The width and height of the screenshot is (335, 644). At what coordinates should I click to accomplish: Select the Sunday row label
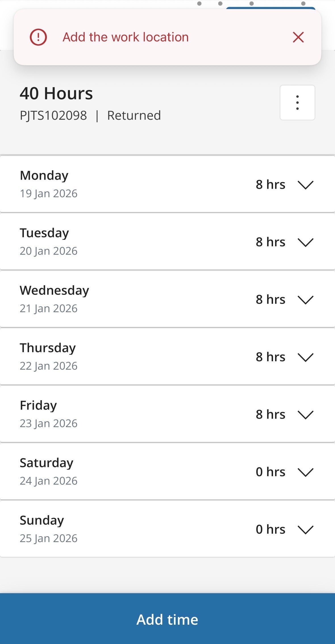(x=42, y=521)
